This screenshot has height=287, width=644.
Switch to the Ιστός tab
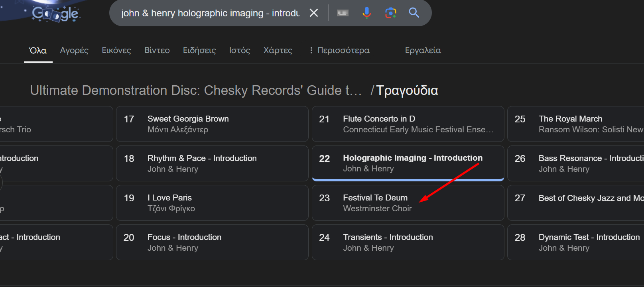(x=240, y=51)
